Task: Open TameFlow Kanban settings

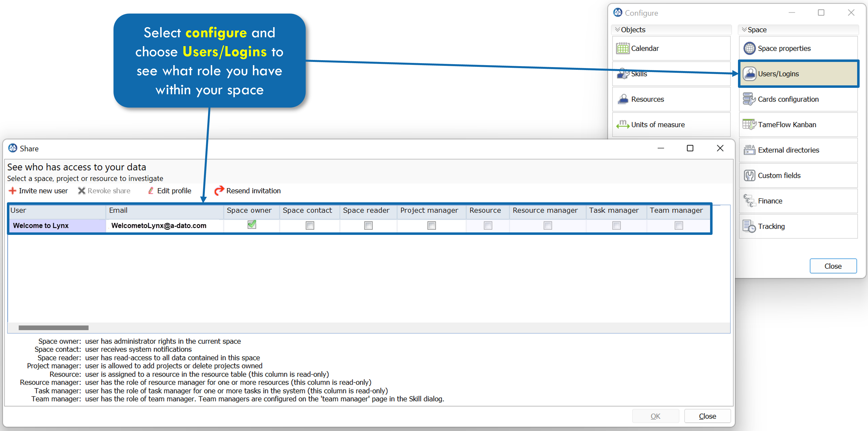Action: (798, 124)
